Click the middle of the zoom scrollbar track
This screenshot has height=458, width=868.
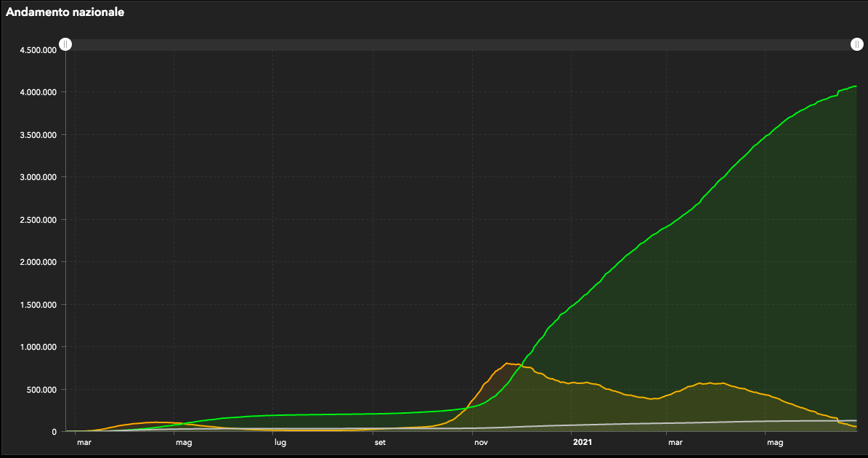(x=461, y=45)
